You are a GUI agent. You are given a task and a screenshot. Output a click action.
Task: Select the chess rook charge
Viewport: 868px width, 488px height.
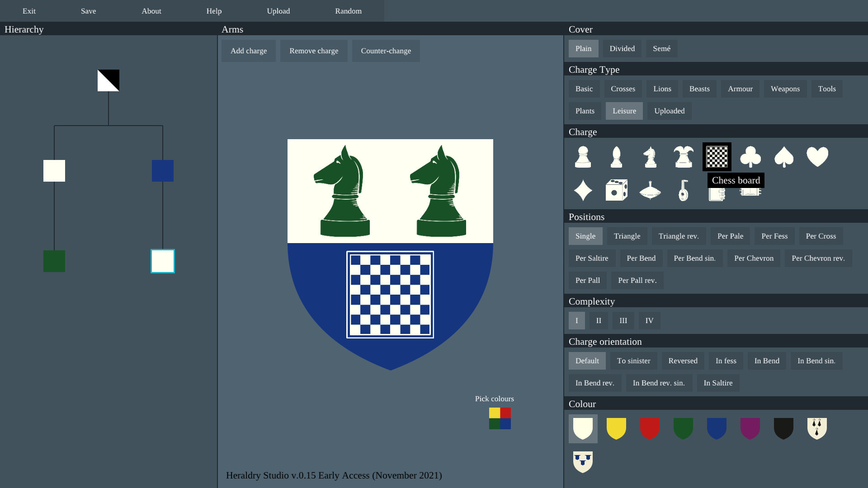(x=683, y=157)
